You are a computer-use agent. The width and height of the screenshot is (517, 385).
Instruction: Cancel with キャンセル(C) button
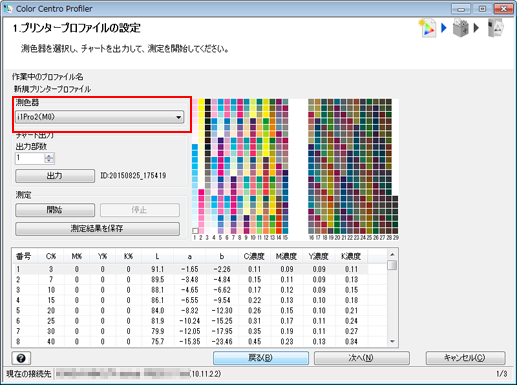pyautogui.click(x=465, y=358)
